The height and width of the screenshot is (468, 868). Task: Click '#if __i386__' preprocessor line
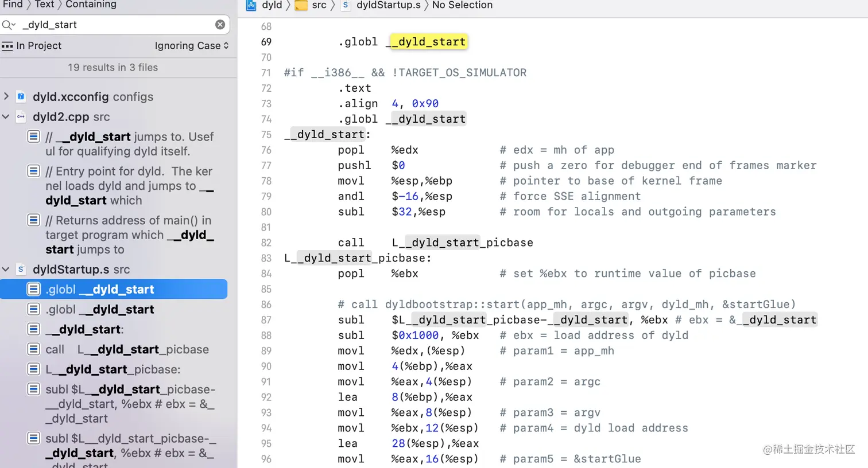[x=405, y=73]
